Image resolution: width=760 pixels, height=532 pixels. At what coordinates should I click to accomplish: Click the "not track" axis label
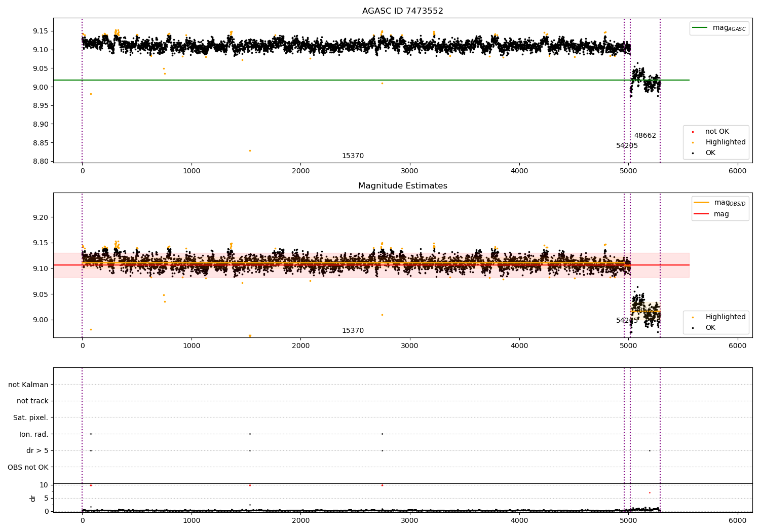click(32, 401)
